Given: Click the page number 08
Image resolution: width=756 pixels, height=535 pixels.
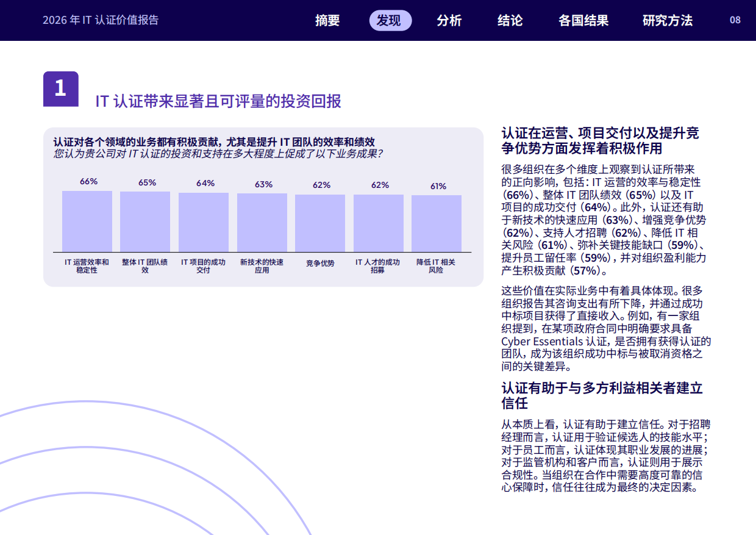Looking at the screenshot, I should point(735,20).
